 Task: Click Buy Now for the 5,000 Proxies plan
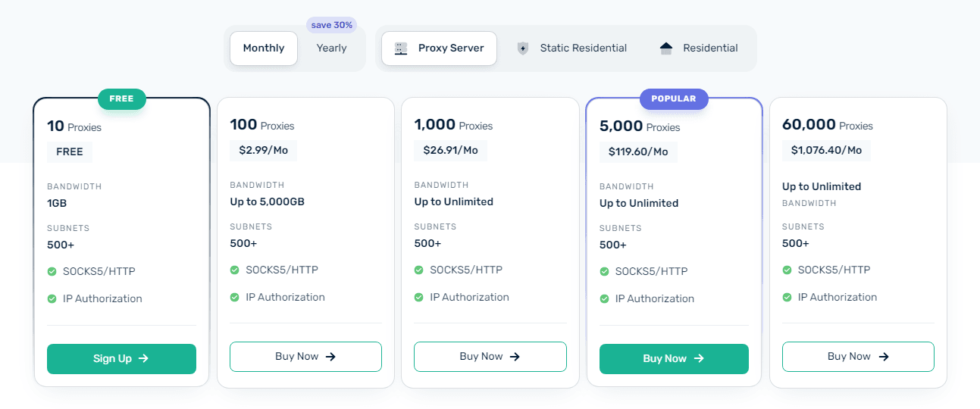[x=674, y=359]
